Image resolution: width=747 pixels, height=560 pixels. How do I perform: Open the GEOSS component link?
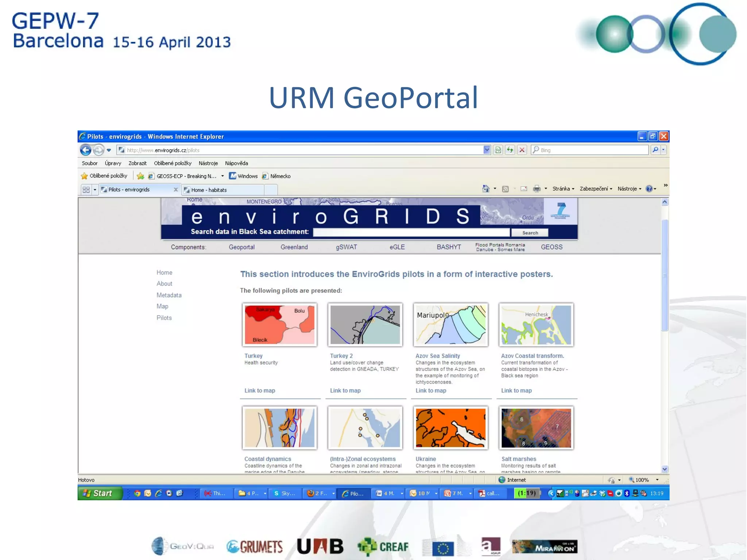click(x=551, y=247)
